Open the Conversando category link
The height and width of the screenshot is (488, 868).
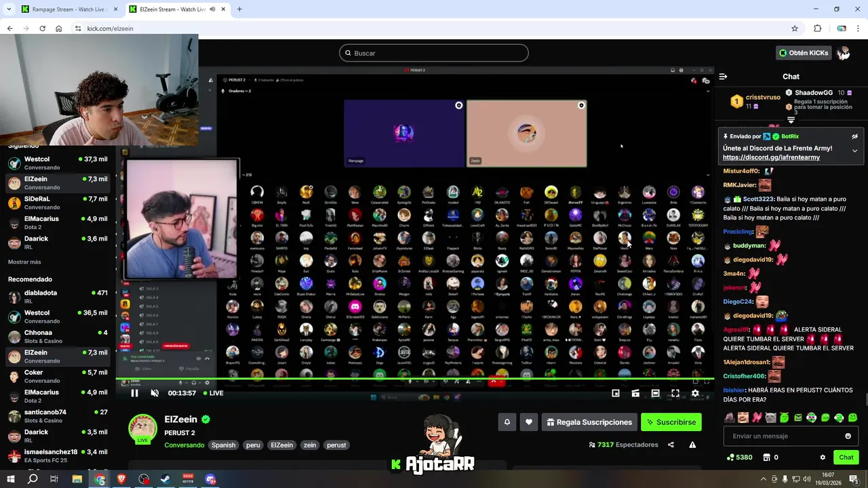pyautogui.click(x=184, y=445)
